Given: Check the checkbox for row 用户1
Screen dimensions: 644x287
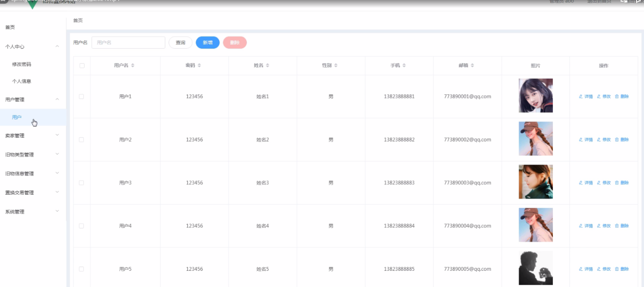Looking at the screenshot, I should click(x=81, y=97).
